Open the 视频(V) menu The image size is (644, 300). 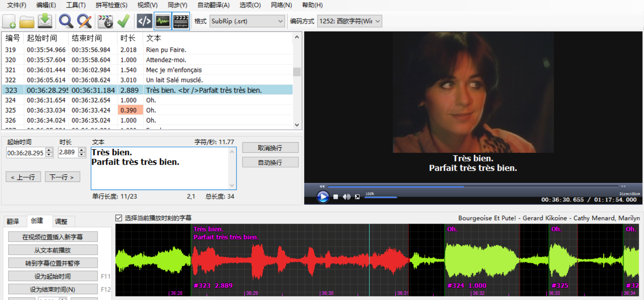(147, 5)
